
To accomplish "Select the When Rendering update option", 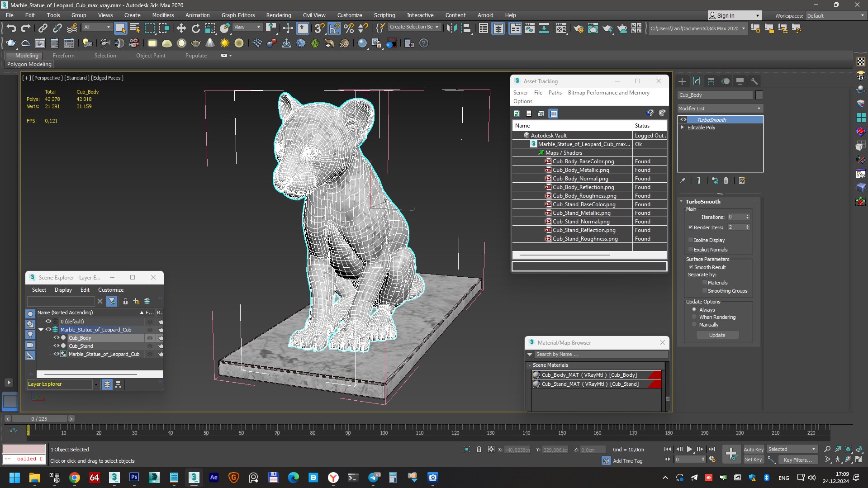I will tap(694, 317).
